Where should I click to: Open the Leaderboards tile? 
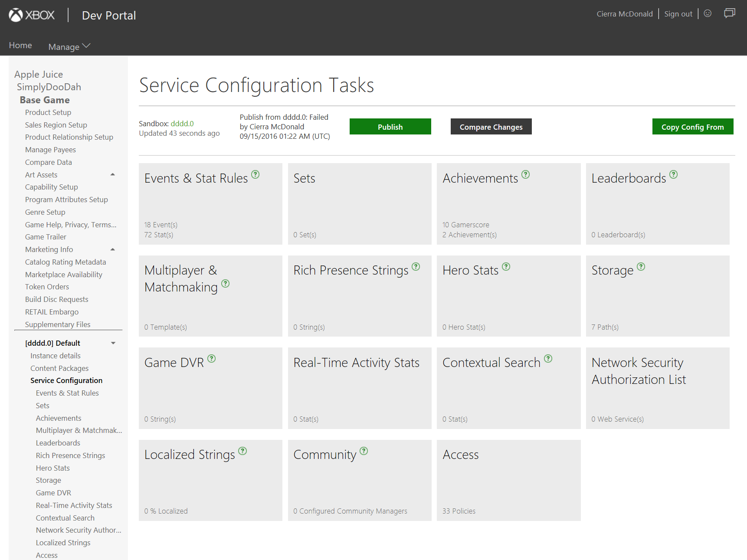tap(658, 204)
